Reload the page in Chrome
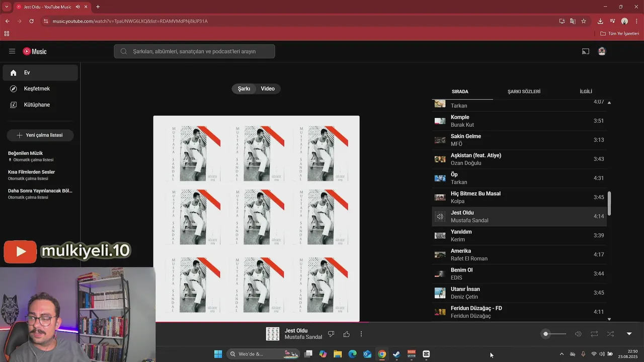This screenshot has width=644, height=362. click(31, 21)
